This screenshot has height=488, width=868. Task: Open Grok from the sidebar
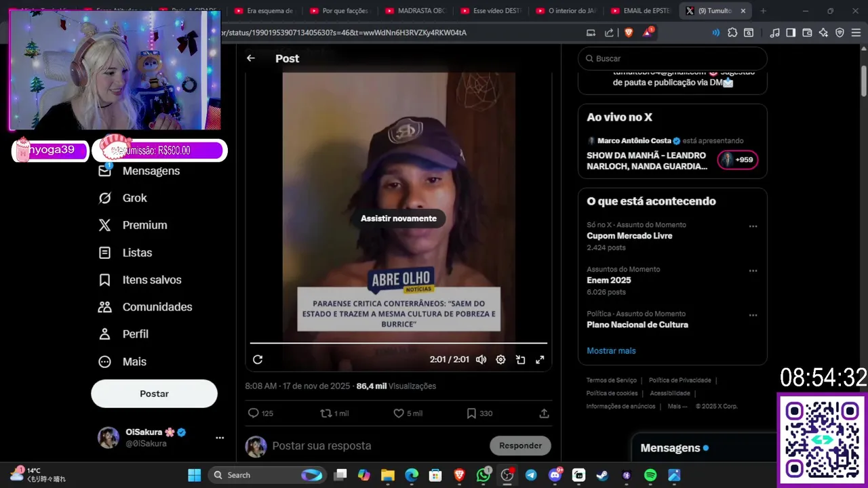coord(123,198)
